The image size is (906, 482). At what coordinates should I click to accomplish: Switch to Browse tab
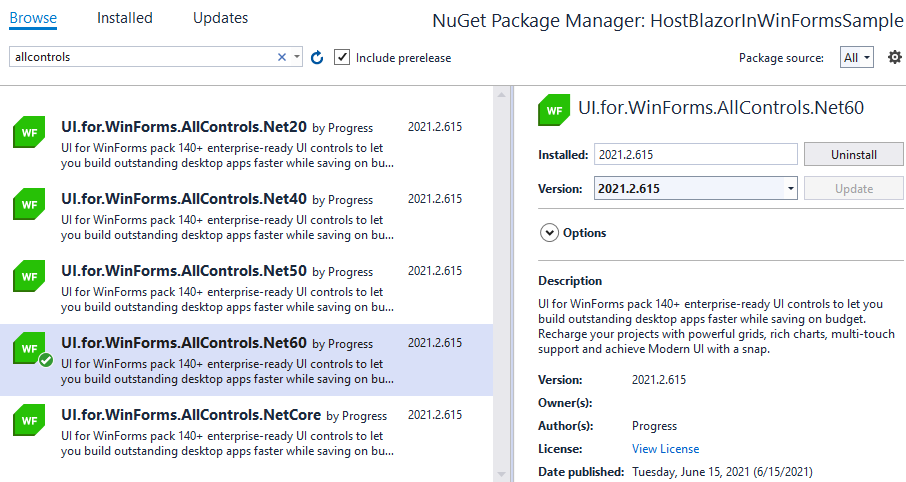33,18
